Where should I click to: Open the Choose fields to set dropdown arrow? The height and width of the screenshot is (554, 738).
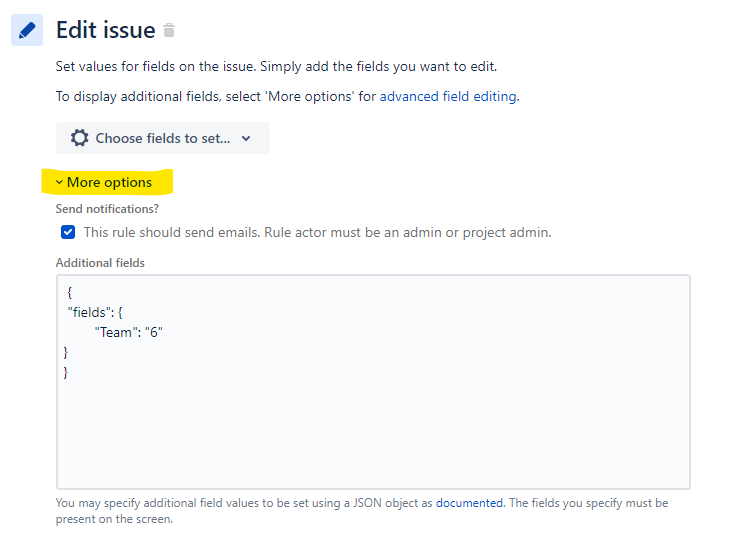(x=246, y=138)
